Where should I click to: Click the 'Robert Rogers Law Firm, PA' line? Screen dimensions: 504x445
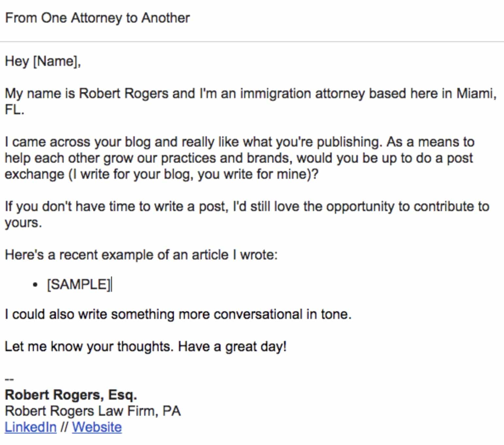(93, 411)
